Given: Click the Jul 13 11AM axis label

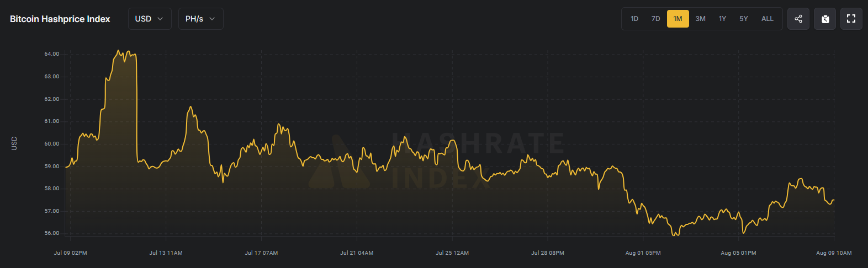Looking at the screenshot, I should pyautogui.click(x=166, y=253).
